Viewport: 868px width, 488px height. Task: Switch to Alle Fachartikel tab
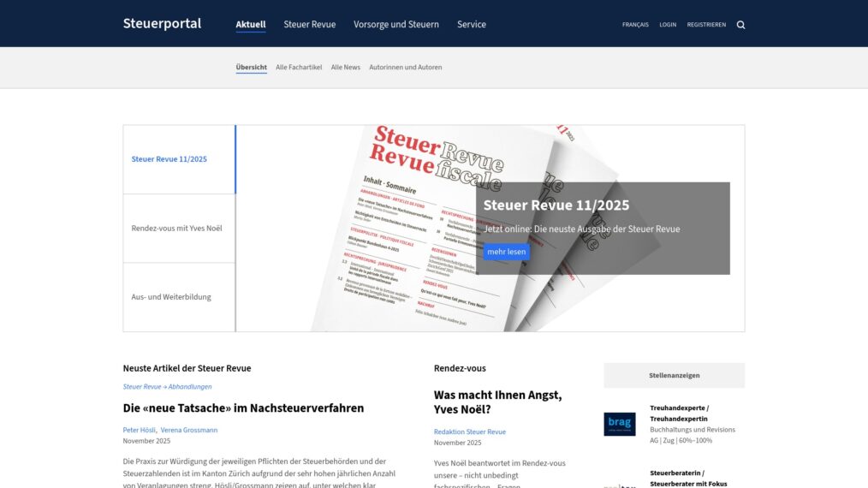coord(299,67)
